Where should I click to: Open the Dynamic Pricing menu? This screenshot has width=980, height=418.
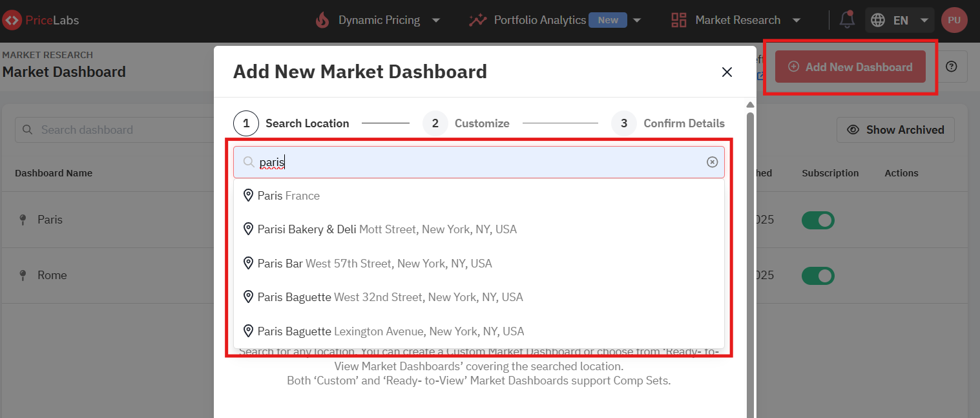[x=379, y=20]
